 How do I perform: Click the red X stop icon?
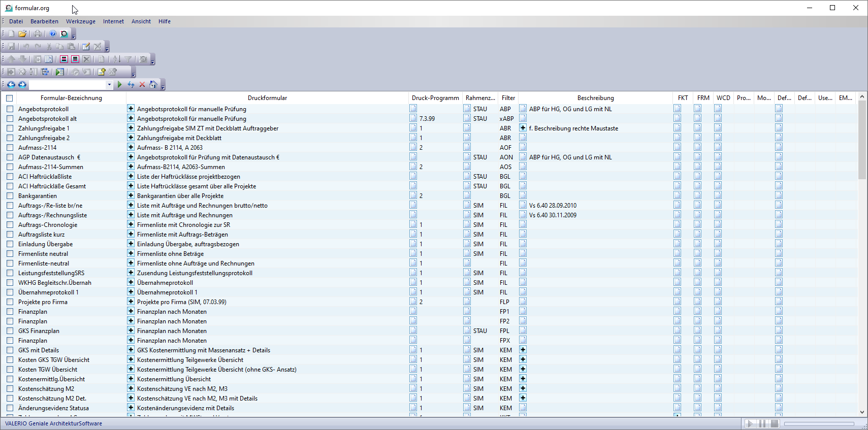pos(142,85)
